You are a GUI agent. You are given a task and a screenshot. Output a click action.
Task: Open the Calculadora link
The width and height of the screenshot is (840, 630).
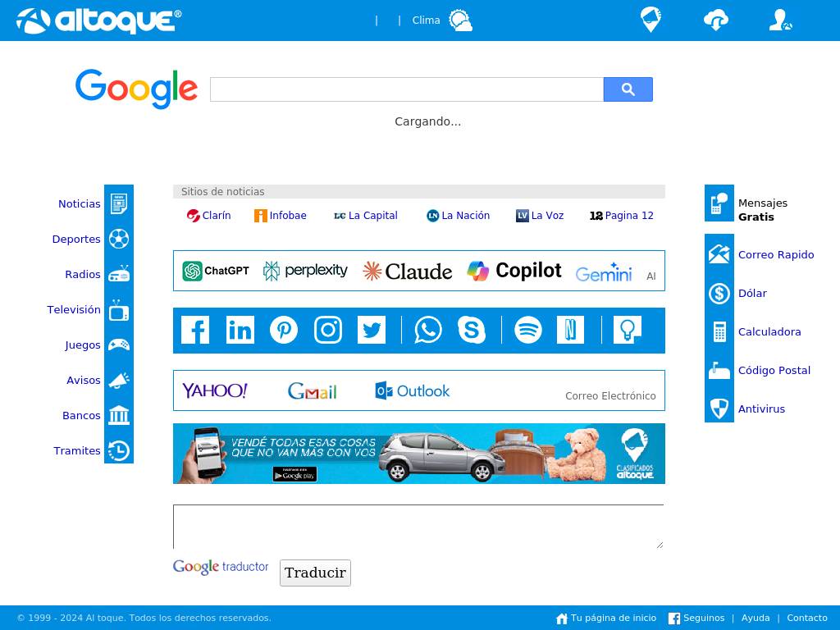click(x=769, y=332)
